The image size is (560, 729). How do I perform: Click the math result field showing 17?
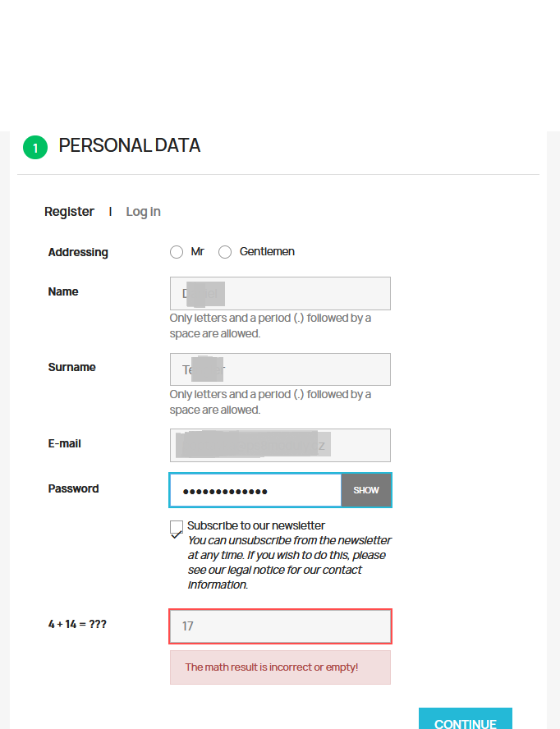tap(280, 626)
